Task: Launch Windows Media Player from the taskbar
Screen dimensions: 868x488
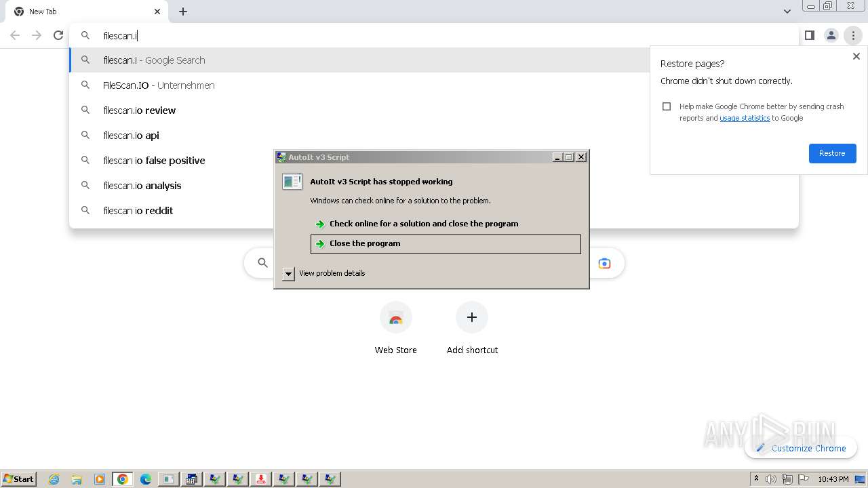Action: click(x=100, y=479)
